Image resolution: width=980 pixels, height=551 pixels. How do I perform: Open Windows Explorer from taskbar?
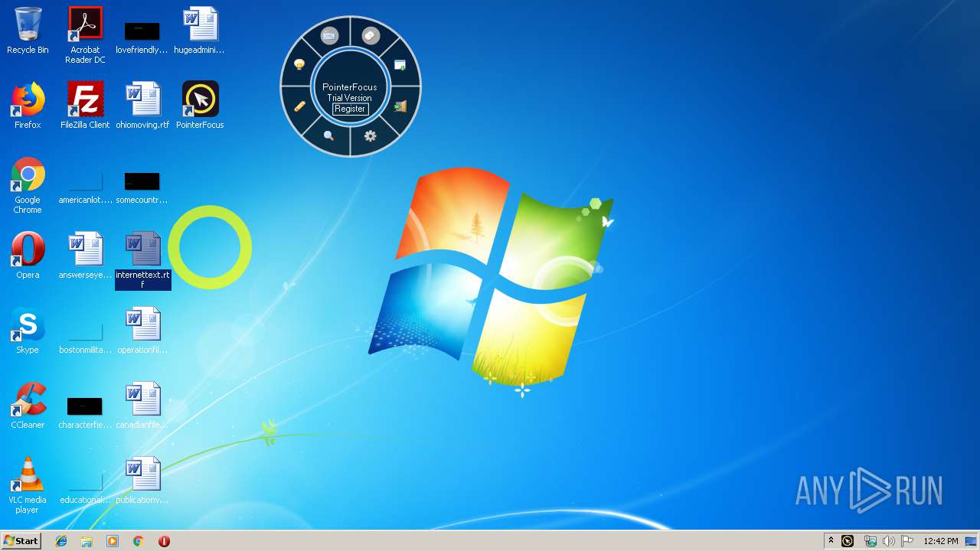click(x=87, y=541)
